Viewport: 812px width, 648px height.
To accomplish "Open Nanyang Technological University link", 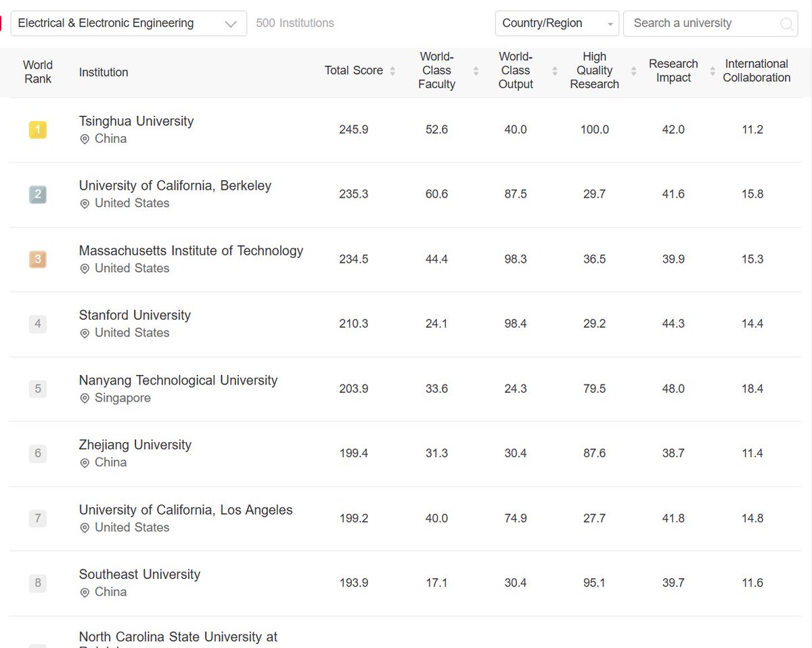I will pos(178,380).
